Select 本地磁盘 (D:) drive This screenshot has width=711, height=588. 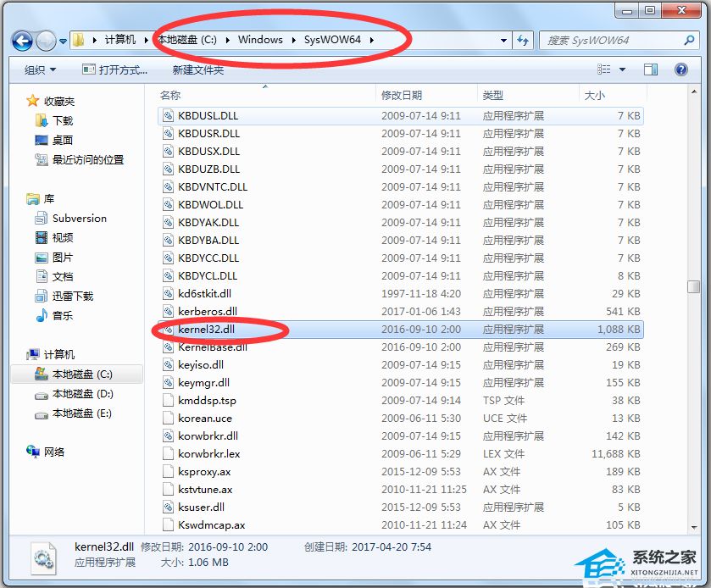click(82, 393)
